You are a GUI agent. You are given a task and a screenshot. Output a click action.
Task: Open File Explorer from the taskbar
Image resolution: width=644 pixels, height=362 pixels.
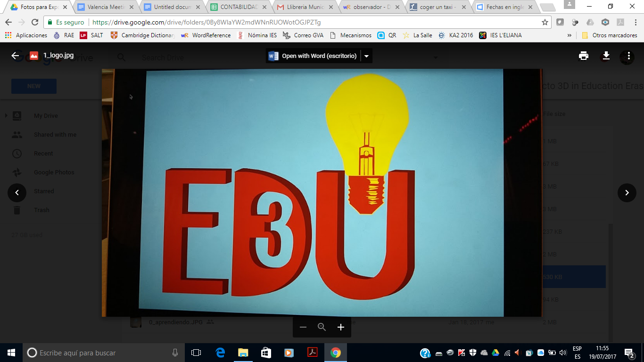tap(243, 353)
